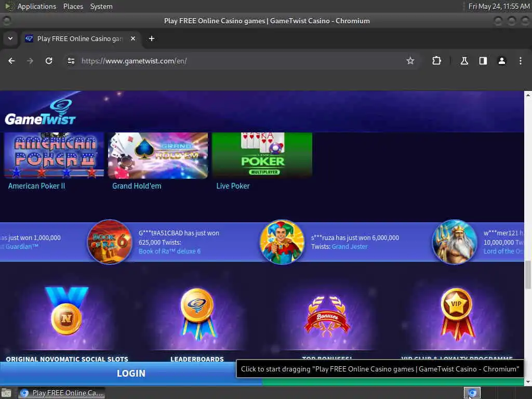Viewport: 532px width, 399px height.
Task: Click the Leaderboards medal icon
Action: [197, 314]
